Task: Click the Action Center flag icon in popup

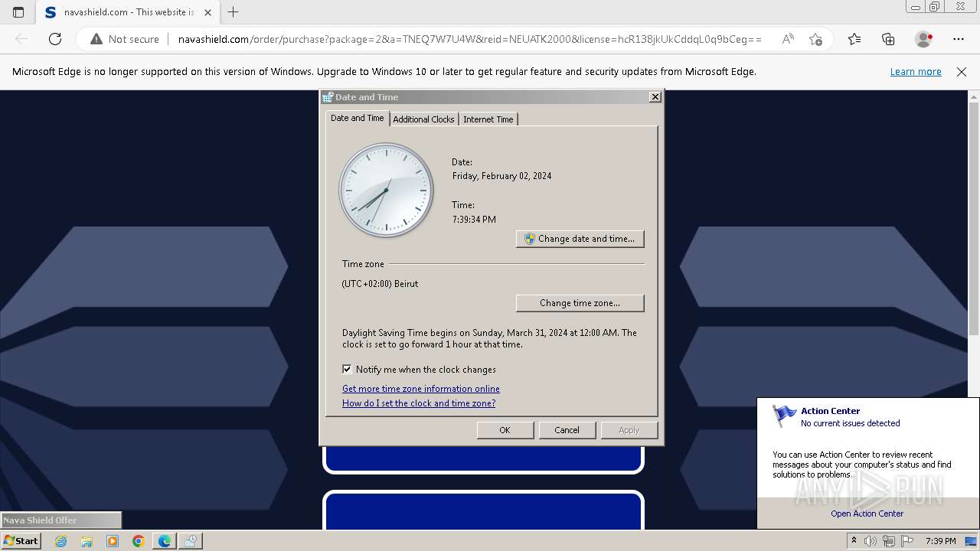Action: click(x=784, y=416)
